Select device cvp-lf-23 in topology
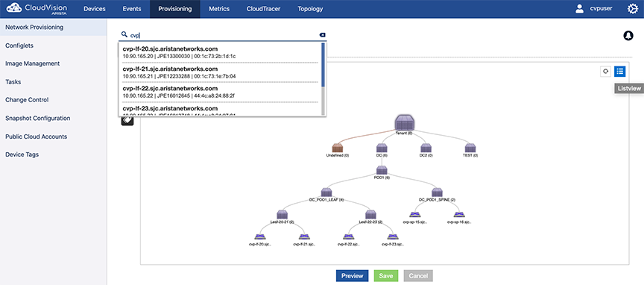 coord(393,237)
